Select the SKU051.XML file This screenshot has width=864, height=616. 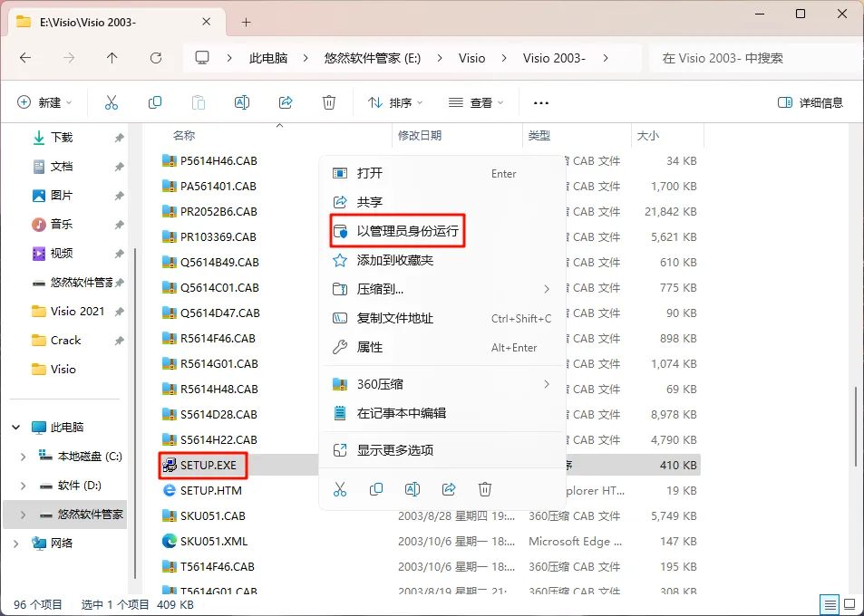click(x=214, y=541)
